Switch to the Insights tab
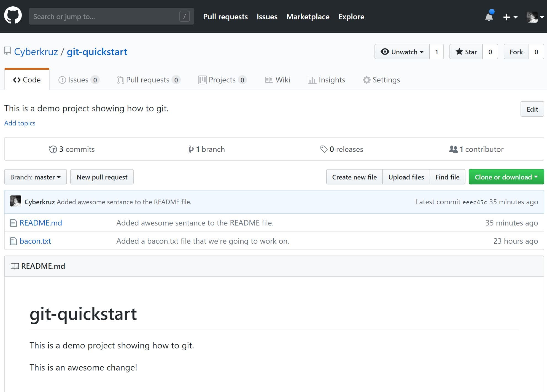The image size is (547, 392). pyautogui.click(x=326, y=80)
